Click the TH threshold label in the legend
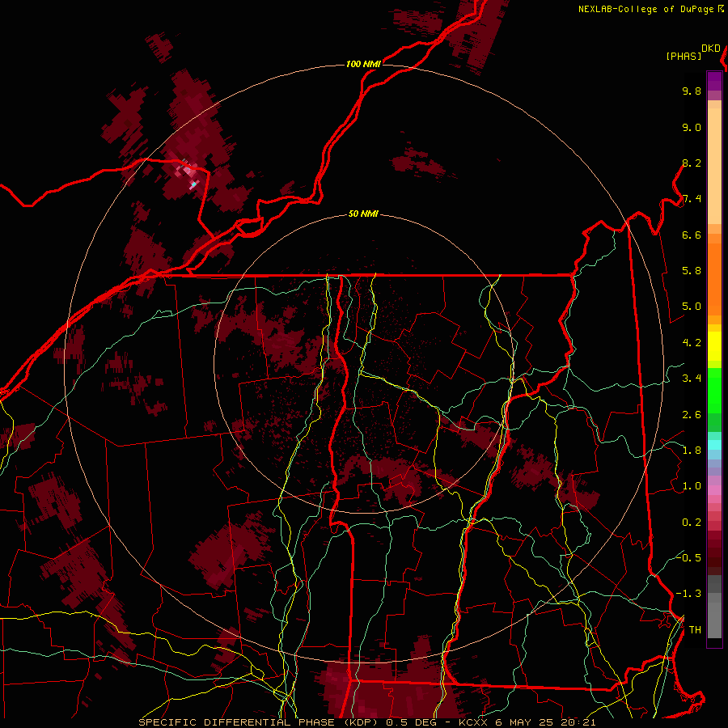 (695, 630)
